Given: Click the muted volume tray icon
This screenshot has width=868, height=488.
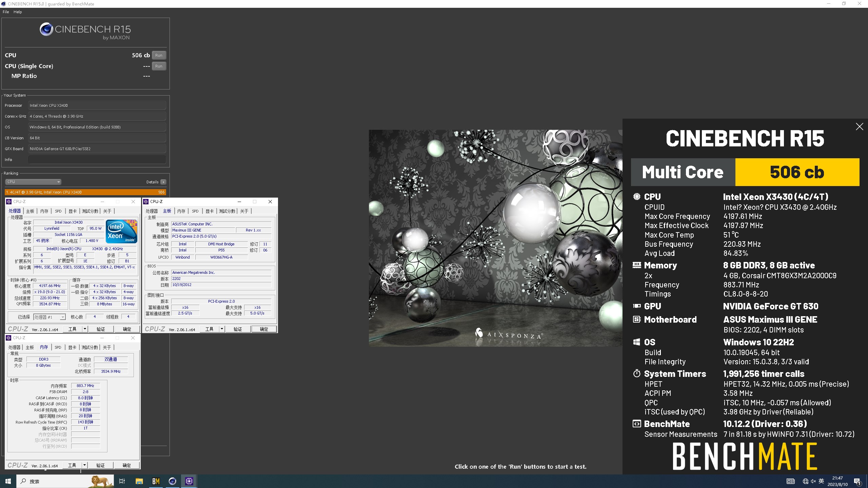Looking at the screenshot, I should [x=813, y=481].
